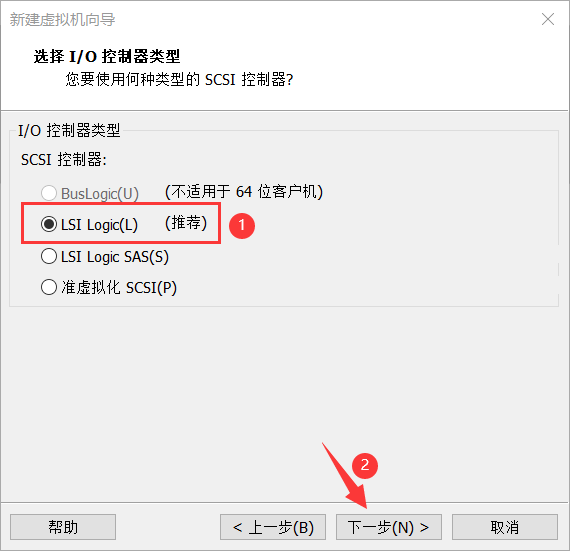Screen dimensions: 570x551
Task: Click the SCSI 控制器: label
Action: [64, 160]
